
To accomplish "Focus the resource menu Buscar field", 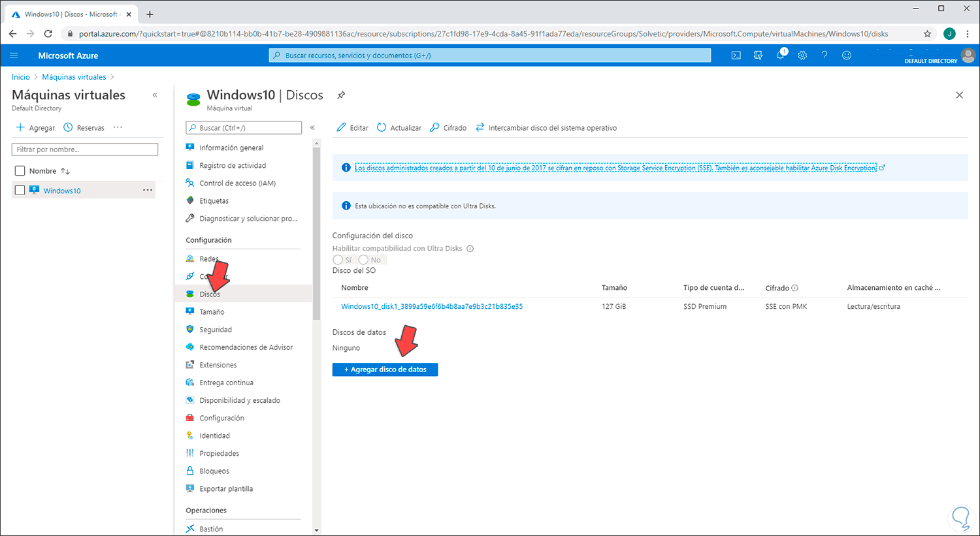I will pyautogui.click(x=244, y=128).
